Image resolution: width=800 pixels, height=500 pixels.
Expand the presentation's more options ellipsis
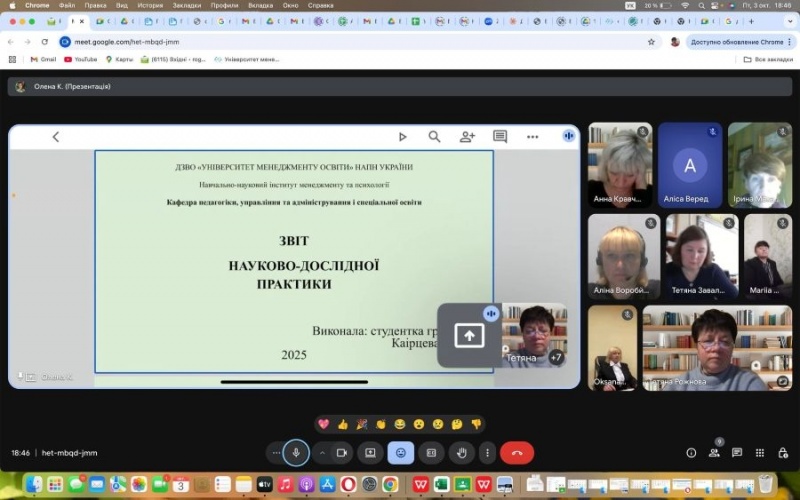[533, 137]
